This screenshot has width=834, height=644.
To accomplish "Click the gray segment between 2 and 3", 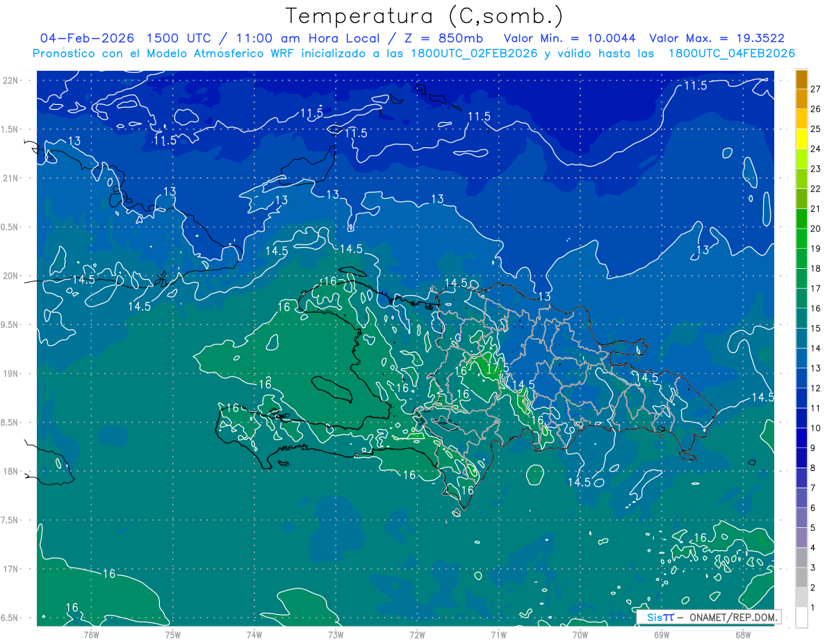I will click(801, 577).
